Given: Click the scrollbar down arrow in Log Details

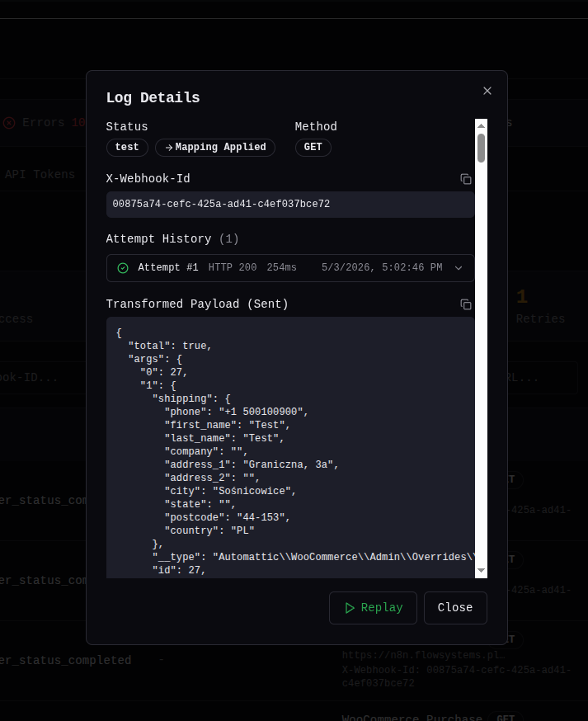Looking at the screenshot, I should tap(481, 570).
